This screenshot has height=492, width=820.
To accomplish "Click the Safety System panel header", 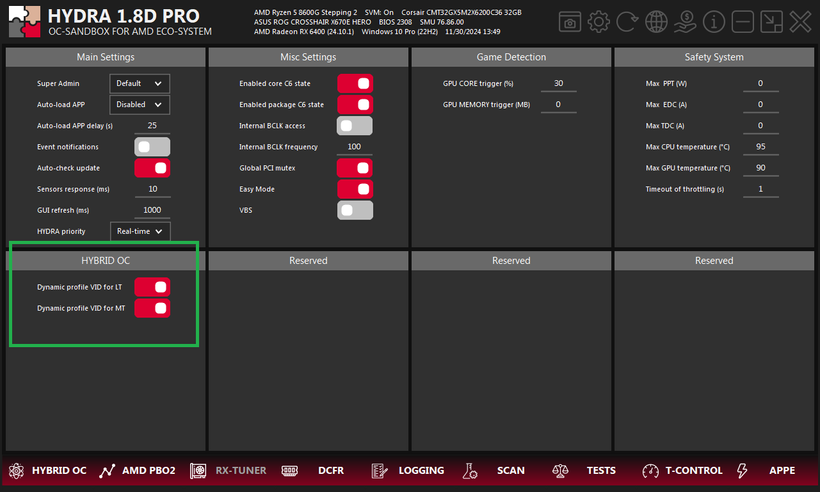I will tap(714, 57).
